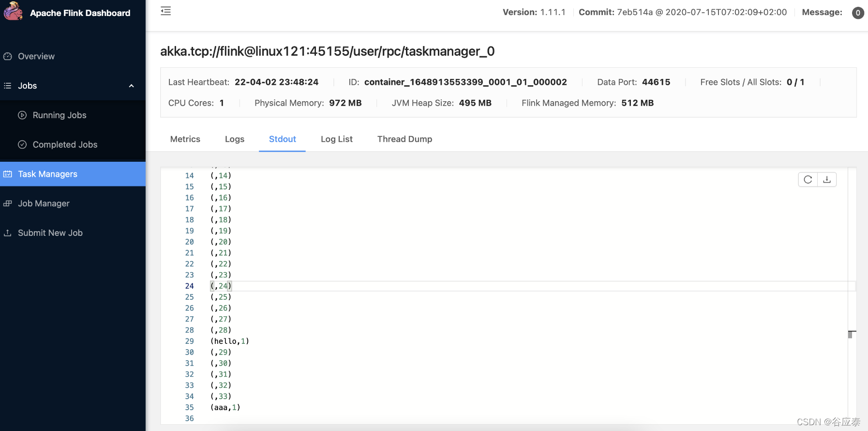Screen dimensions: 868x431
Task: Click the highlighted line (,24)
Action: click(221, 286)
